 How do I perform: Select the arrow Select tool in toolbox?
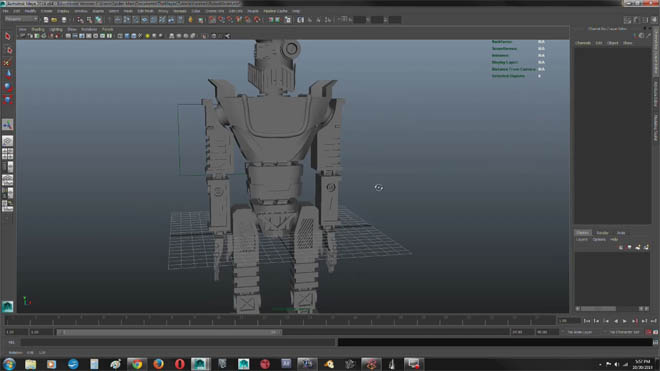click(x=8, y=37)
